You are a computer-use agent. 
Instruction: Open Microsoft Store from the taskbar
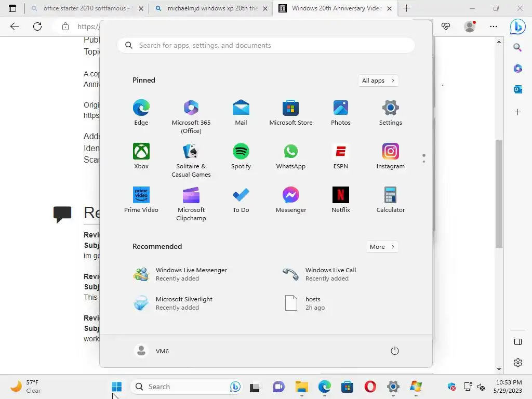point(347,387)
